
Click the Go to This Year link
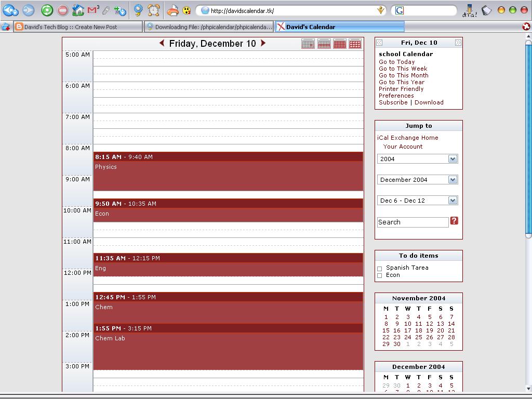402,82
